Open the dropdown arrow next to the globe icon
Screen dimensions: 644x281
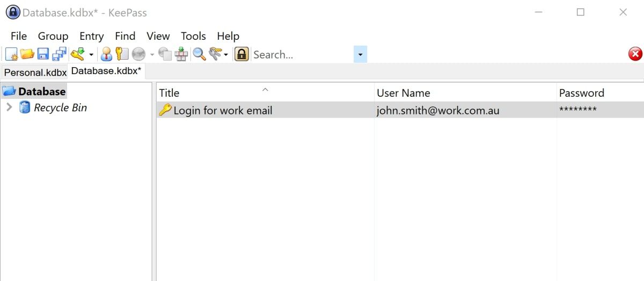tap(152, 55)
